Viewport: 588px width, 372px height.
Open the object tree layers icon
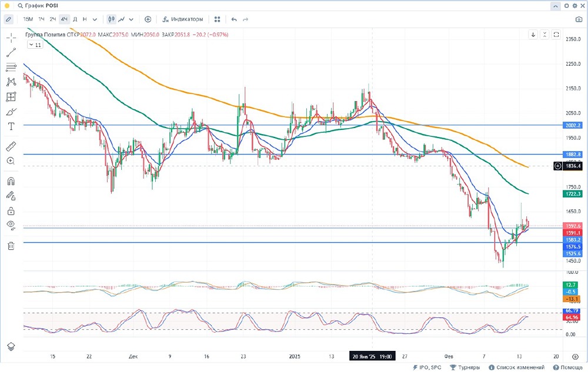pos(11,347)
